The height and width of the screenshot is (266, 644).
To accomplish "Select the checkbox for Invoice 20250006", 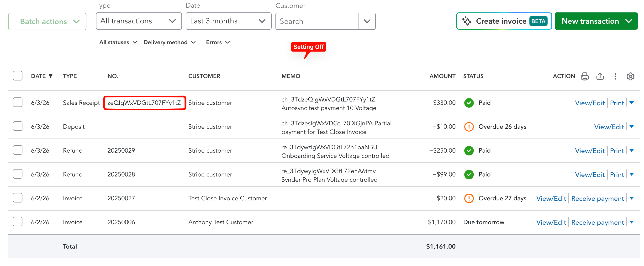I will coord(17,222).
